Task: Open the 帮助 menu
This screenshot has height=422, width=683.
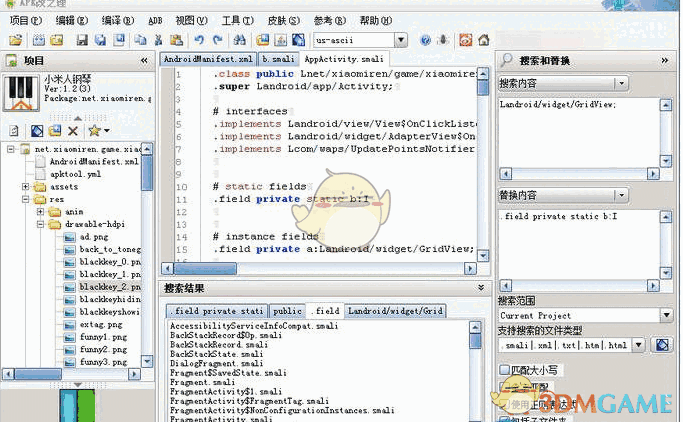Action: (x=375, y=20)
